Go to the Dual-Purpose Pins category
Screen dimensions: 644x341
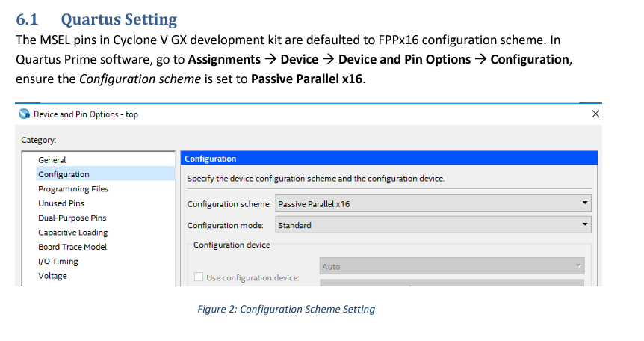pos(72,218)
